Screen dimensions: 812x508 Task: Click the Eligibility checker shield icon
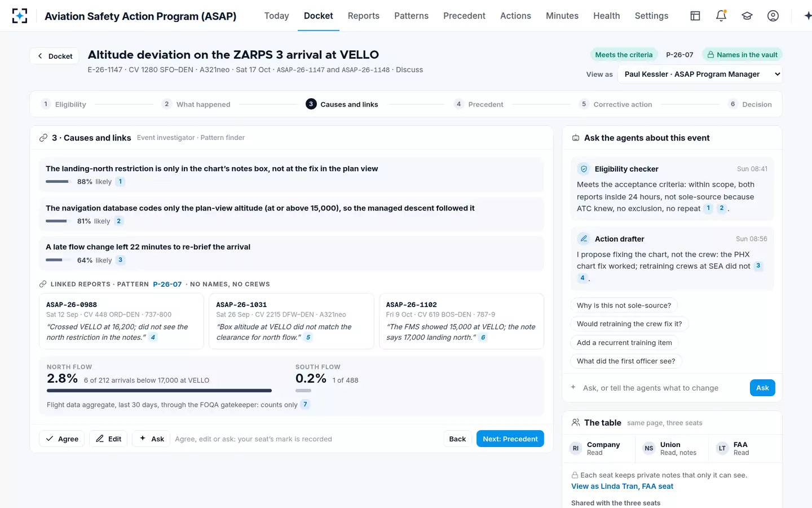click(x=584, y=169)
